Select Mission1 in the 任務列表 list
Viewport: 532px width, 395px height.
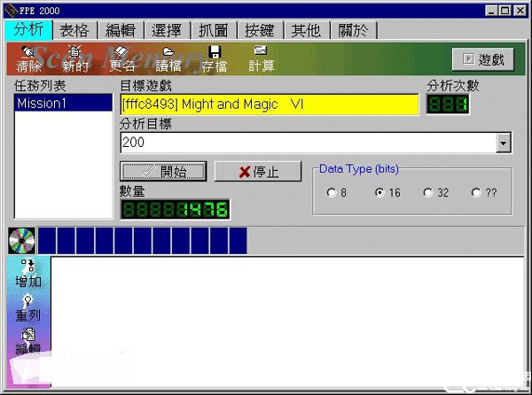click(64, 103)
